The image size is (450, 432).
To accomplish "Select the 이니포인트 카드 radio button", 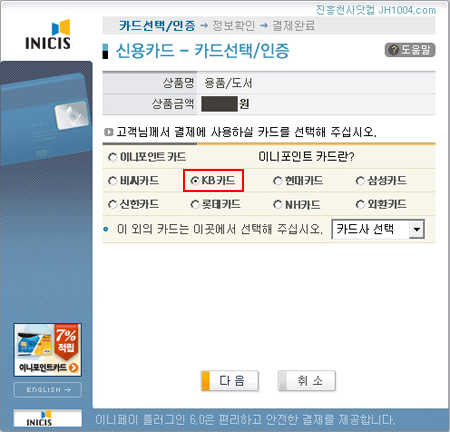I will [112, 157].
